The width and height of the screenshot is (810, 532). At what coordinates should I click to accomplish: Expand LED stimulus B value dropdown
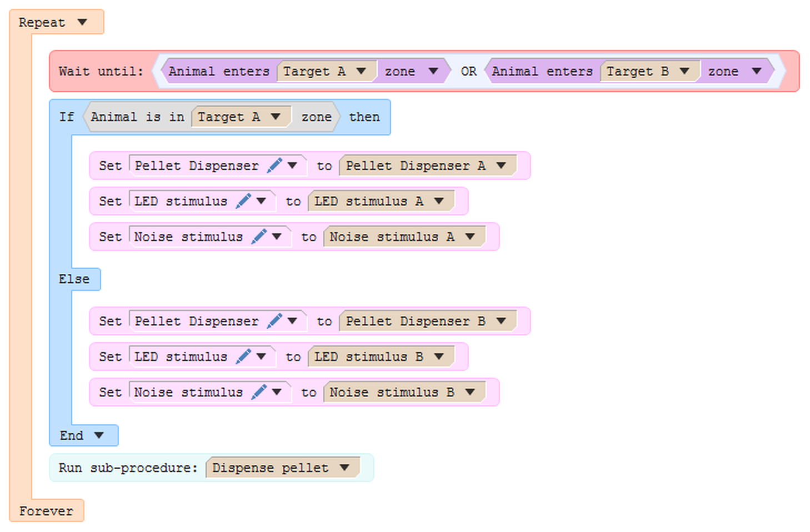(x=439, y=357)
